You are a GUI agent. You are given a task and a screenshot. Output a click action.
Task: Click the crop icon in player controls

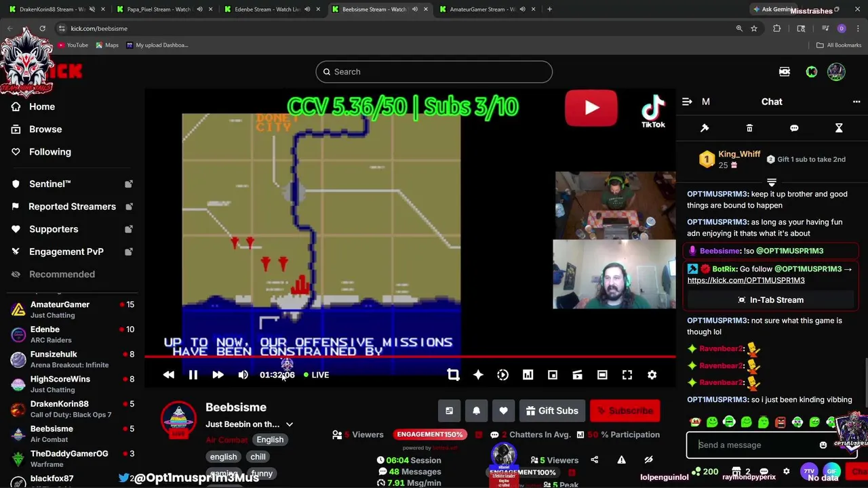coord(453,375)
